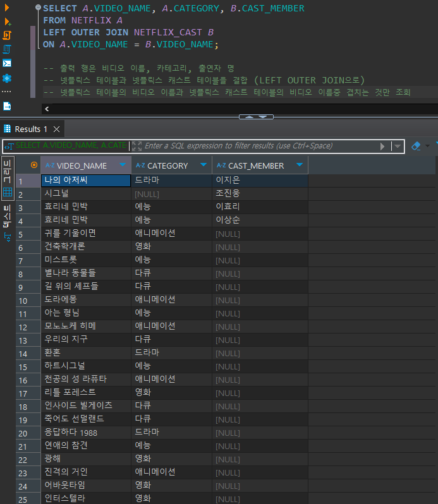
Task: Select the cell '아는 형님'
Action: (x=86, y=313)
